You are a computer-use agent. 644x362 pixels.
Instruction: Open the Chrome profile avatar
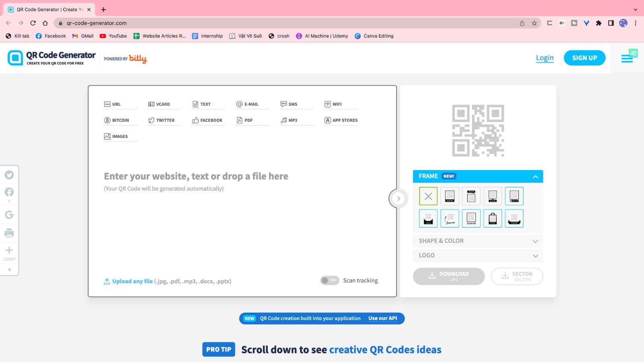[x=623, y=23]
